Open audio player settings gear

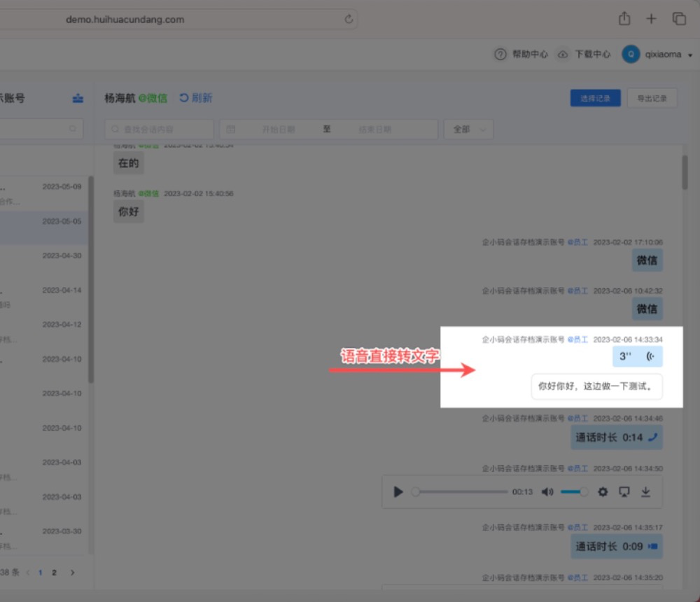coord(603,492)
